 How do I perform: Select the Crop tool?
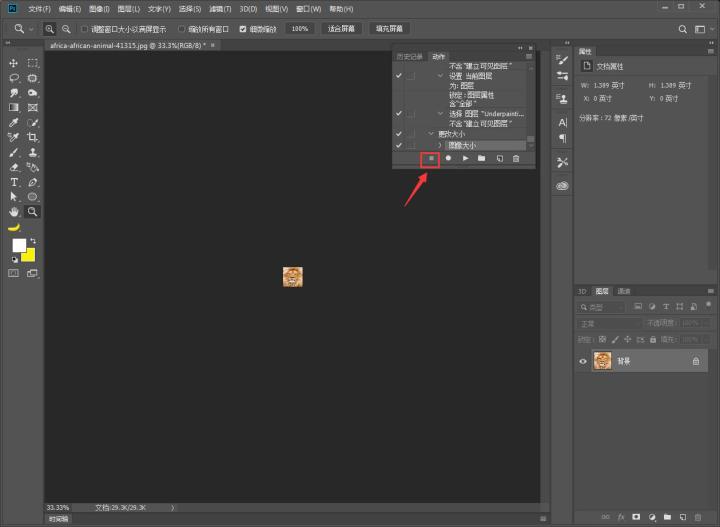click(x=33, y=137)
